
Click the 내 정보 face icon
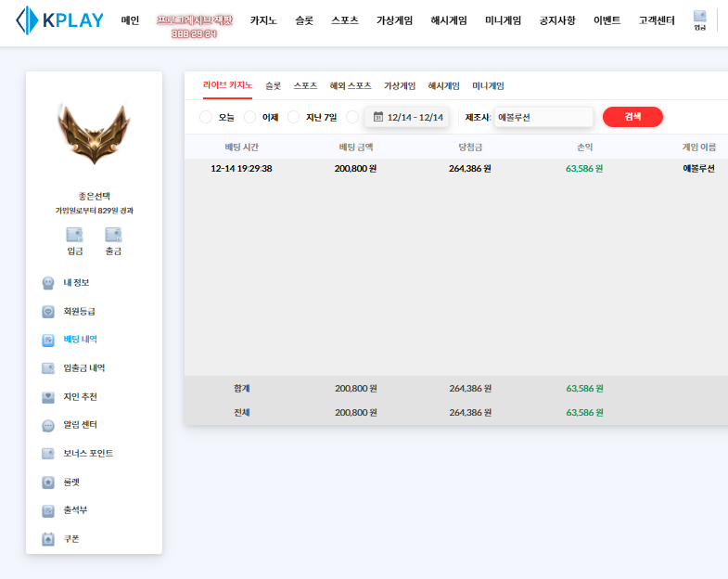tap(48, 282)
